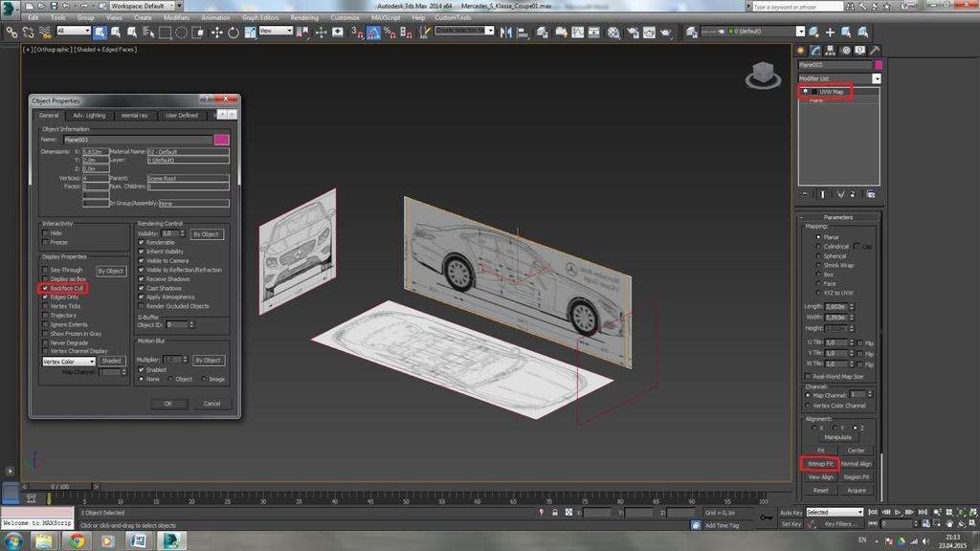Click the command panel object color swatch
980x551 pixels.
pos(879,65)
